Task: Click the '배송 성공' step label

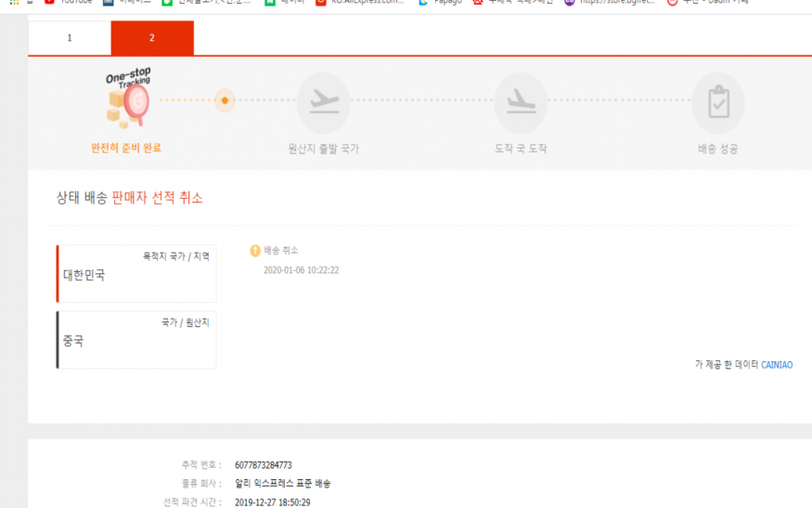Action: (x=717, y=149)
